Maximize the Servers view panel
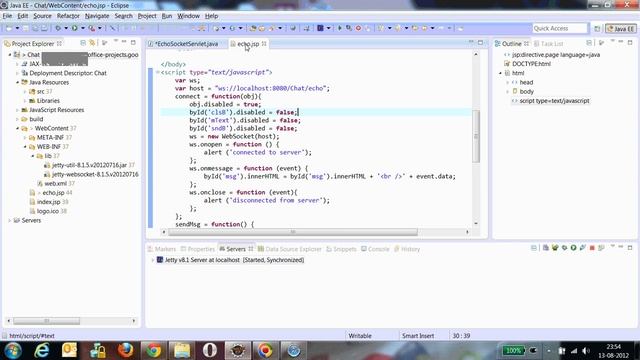Viewport: 640px width, 360px height. pyautogui.click(x=630, y=248)
